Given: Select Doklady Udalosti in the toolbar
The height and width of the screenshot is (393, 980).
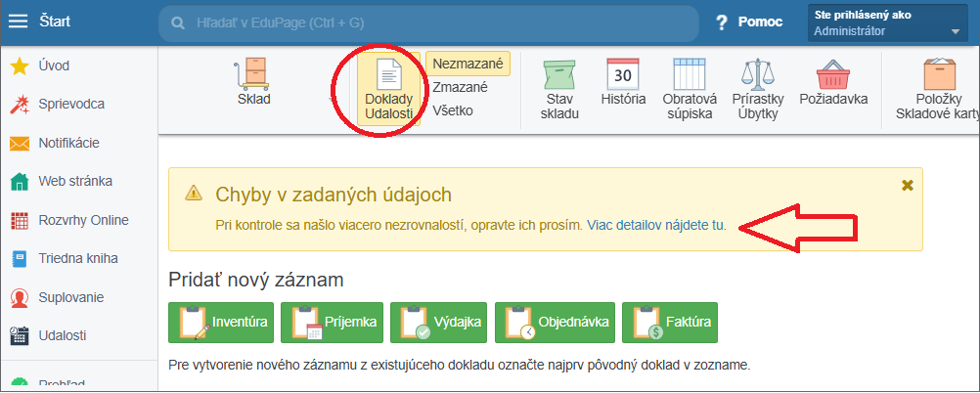Looking at the screenshot, I should click(x=388, y=89).
